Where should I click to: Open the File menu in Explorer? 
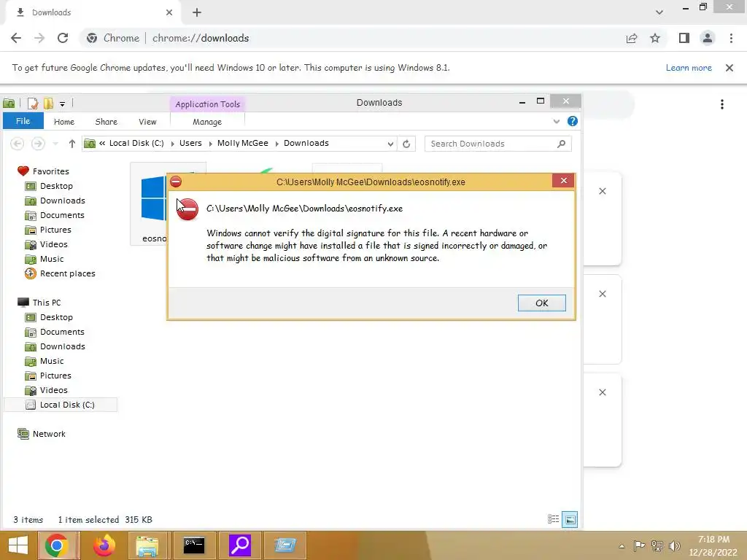click(23, 121)
